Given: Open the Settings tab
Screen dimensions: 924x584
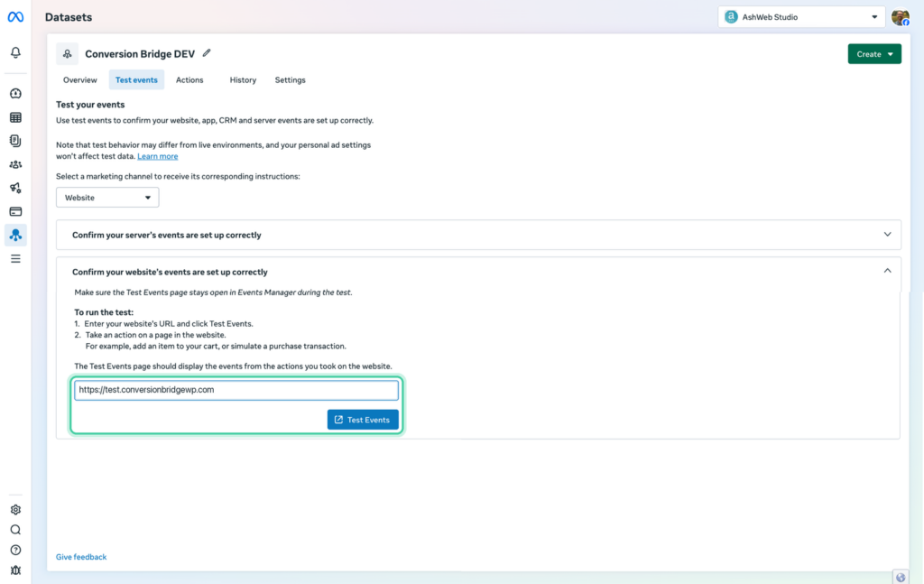Looking at the screenshot, I should 290,79.
